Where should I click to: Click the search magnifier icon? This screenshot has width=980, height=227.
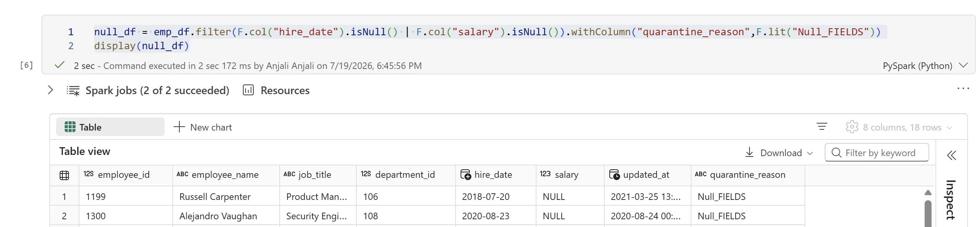[x=837, y=153]
